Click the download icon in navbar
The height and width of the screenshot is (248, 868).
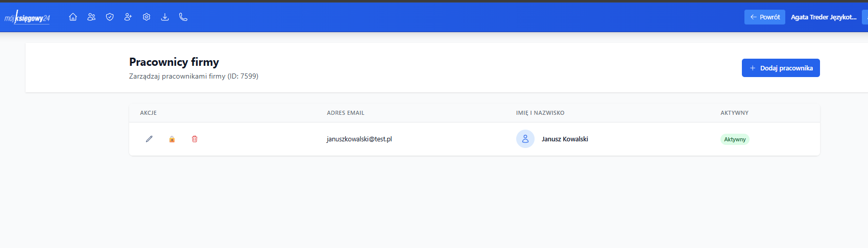165,17
